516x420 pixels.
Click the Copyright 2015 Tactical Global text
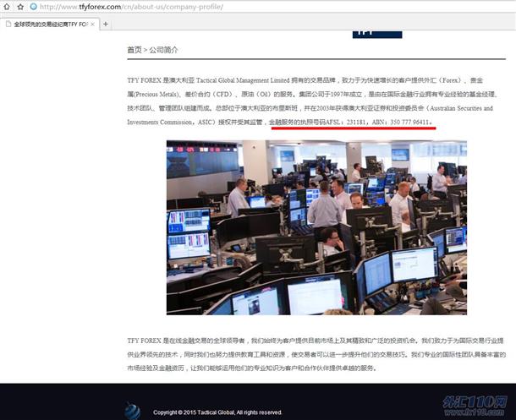[x=217, y=412]
